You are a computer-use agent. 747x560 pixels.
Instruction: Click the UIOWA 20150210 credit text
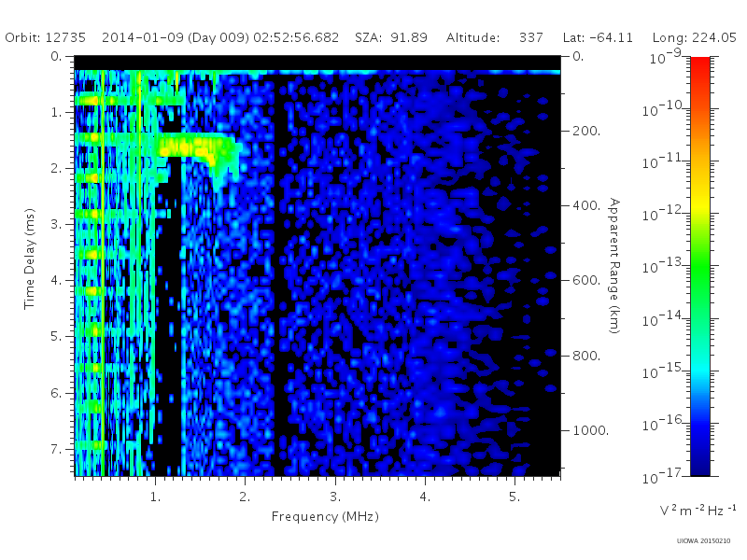703,541
